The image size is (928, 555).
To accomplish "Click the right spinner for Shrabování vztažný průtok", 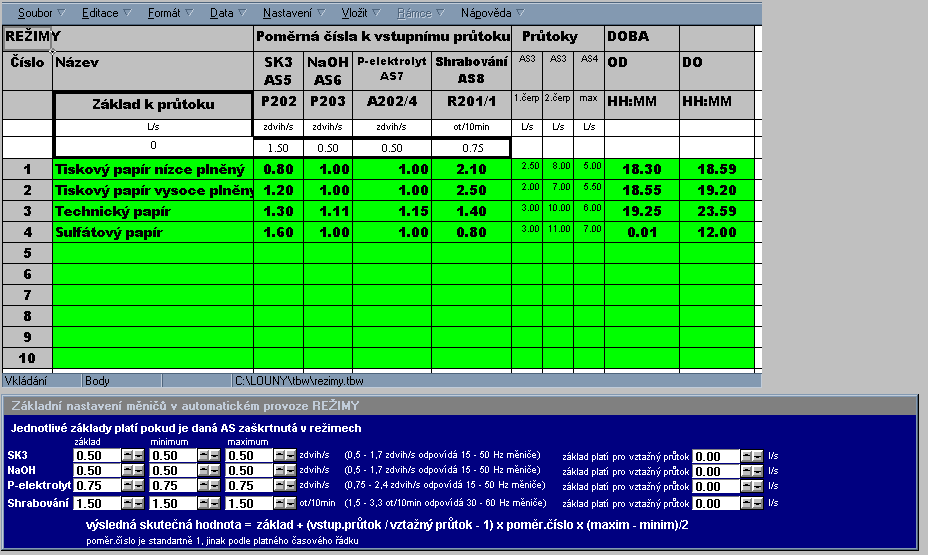I will [758, 503].
